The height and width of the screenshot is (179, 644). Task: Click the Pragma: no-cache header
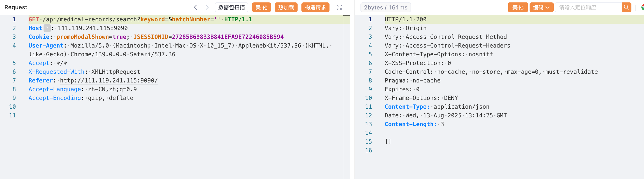pyautogui.click(x=412, y=81)
